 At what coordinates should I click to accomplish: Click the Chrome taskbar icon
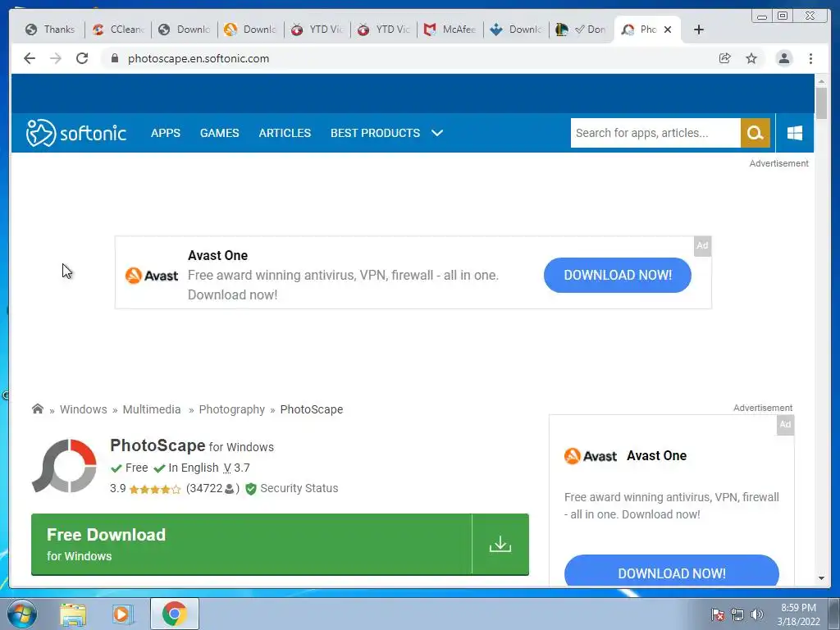(x=174, y=614)
